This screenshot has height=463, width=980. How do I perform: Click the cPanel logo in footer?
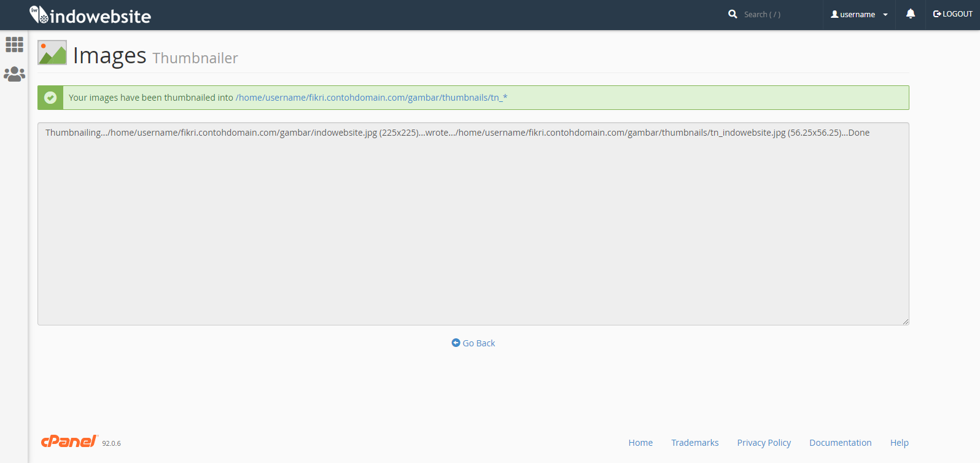point(69,442)
